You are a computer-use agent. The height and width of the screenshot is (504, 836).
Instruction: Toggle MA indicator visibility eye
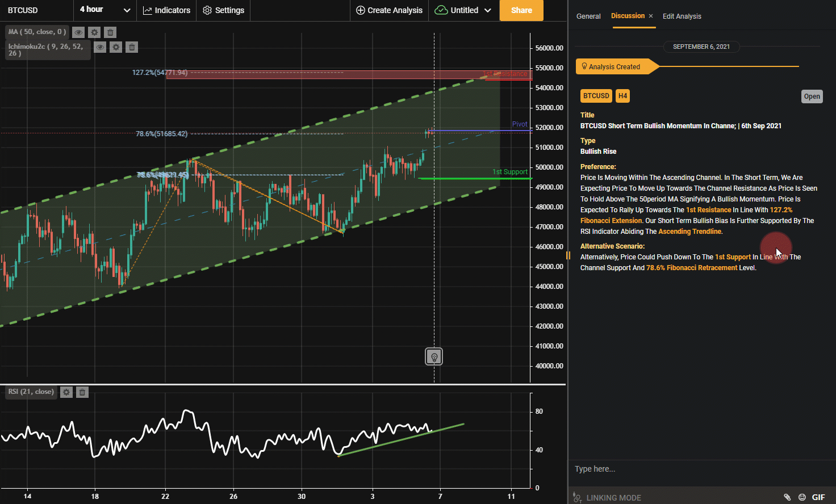[x=78, y=32]
